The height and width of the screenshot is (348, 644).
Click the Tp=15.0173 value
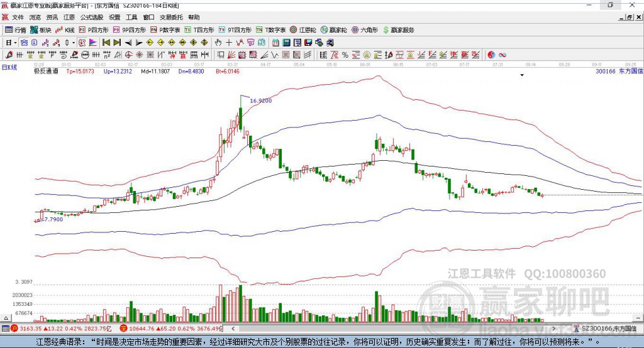coord(80,72)
